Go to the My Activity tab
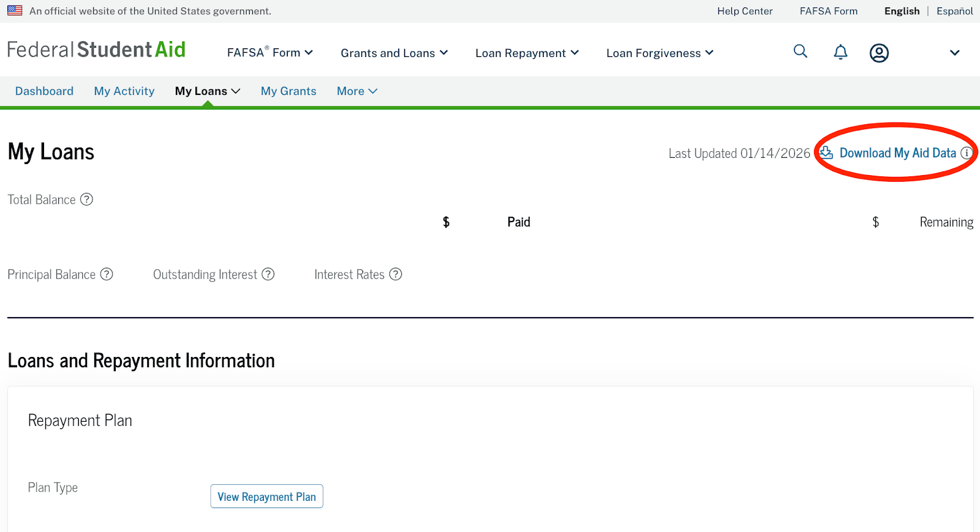The image size is (980, 532). point(124,91)
